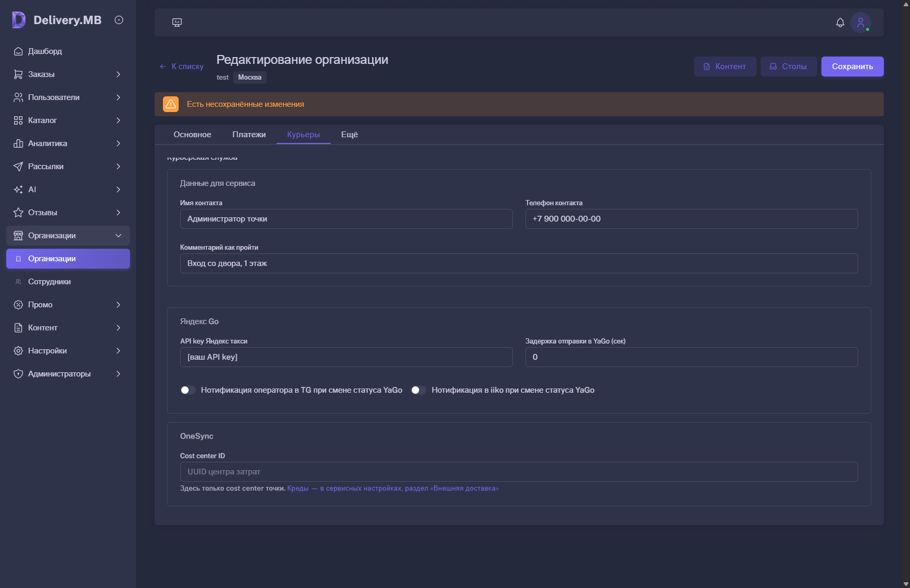
Task: Open the Ещё tab
Action: tap(349, 135)
